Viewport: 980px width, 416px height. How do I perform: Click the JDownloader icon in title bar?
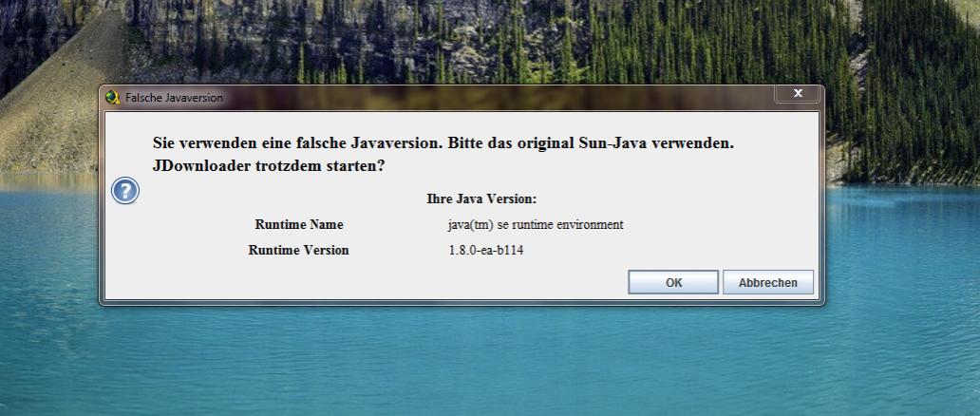pyautogui.click(x=112, y=98)
